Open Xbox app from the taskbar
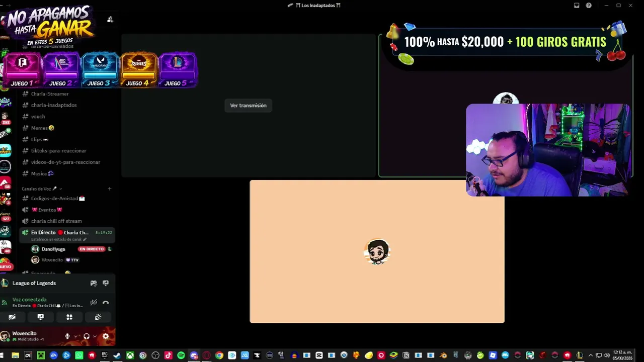 [x=130, y=355]
